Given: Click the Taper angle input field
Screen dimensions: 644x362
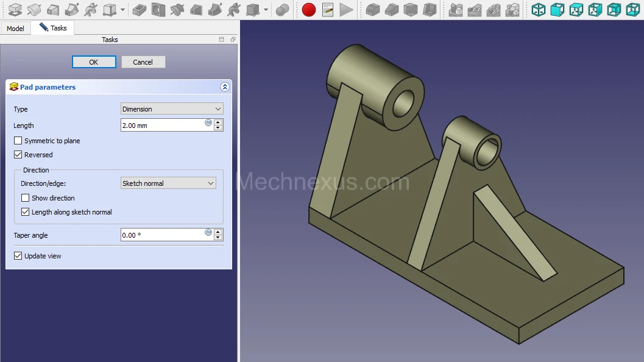Looking at the screenshot, I should click(x=163, y=235).
